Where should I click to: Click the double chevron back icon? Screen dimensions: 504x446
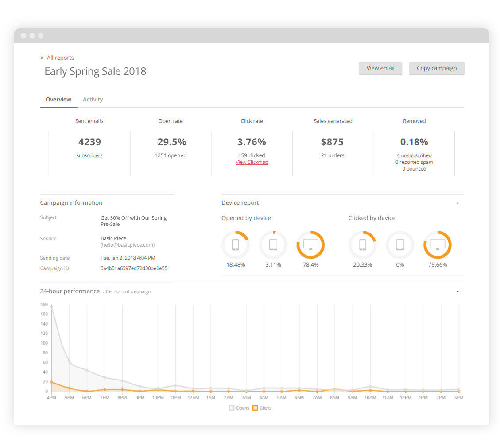click(x=42, y=58)
